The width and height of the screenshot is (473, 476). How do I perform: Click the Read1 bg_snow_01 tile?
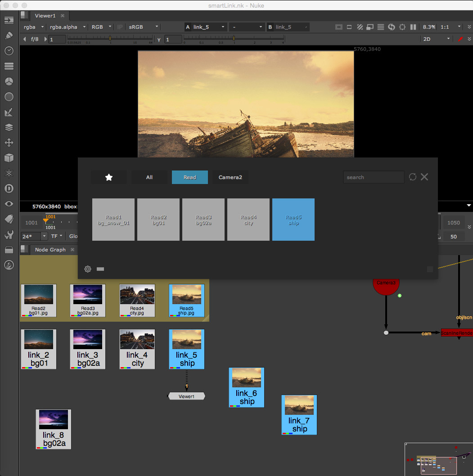point(113,220)
